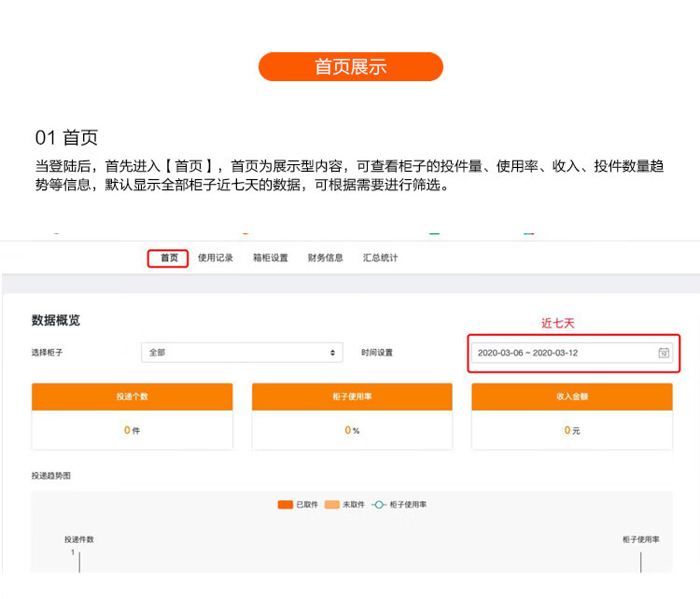Screen dimensions: 700x599
Task: Toggle the 柜子使用率 line legend marker
Action: tap(379, 505)
